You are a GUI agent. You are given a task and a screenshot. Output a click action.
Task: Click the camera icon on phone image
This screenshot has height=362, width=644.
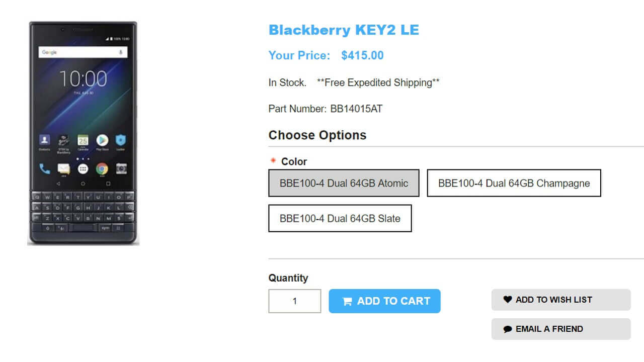tap(121, 169)
